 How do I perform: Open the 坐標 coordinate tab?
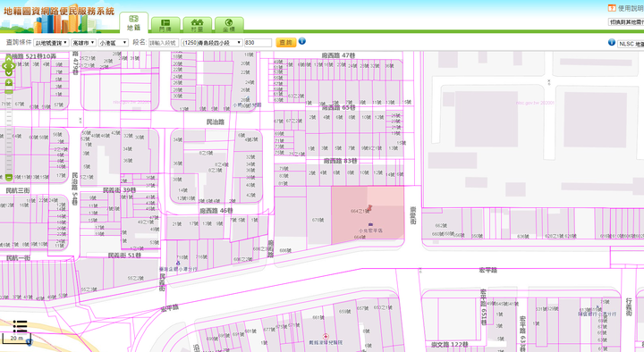[x=229, y=25]
